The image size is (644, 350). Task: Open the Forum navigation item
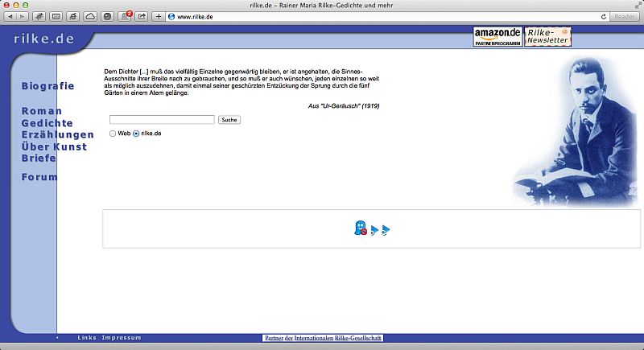pos(39,177)
